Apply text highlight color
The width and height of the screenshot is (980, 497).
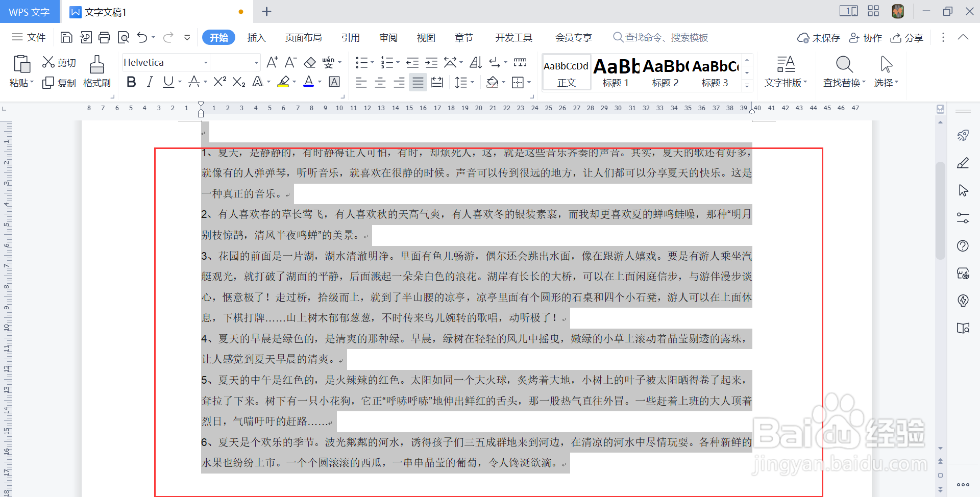pyautogui.click(x=284, y=82)
